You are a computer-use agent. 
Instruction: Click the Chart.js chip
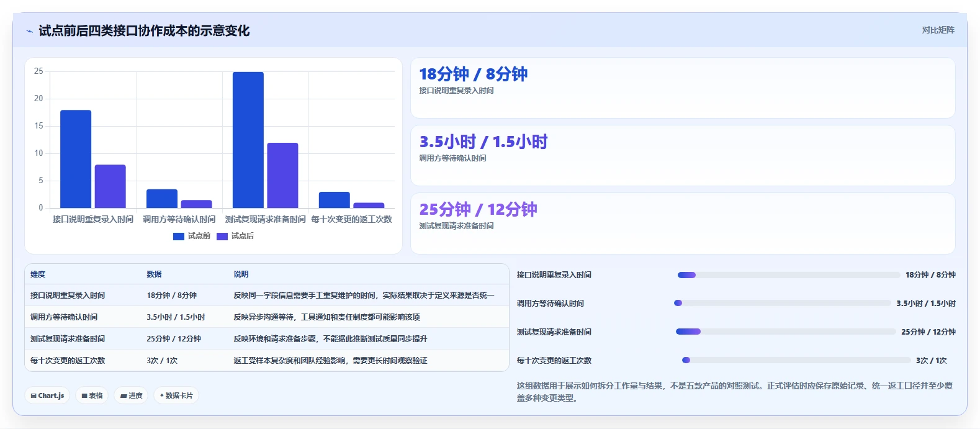47,395
